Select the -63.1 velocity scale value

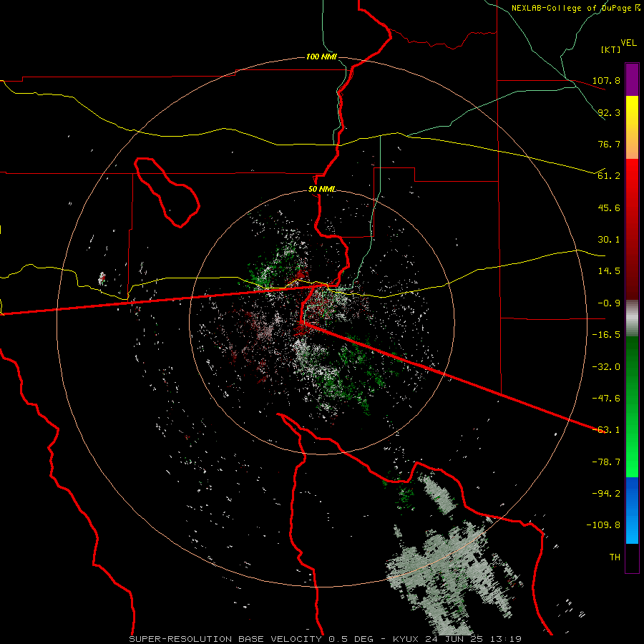606,430
